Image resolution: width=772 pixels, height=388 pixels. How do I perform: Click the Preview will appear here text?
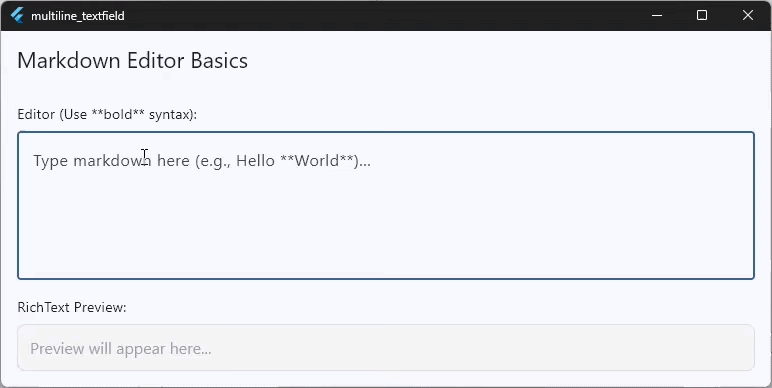pos(121,349)
